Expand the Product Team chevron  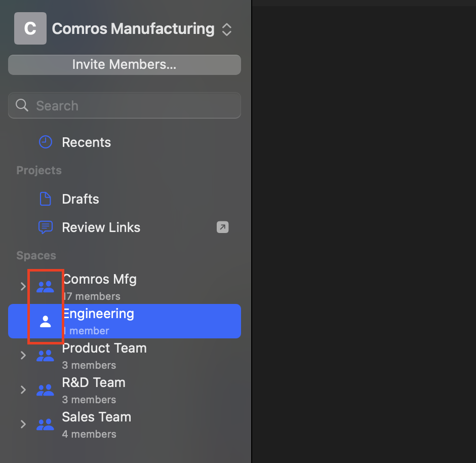[x=23, y=355]
